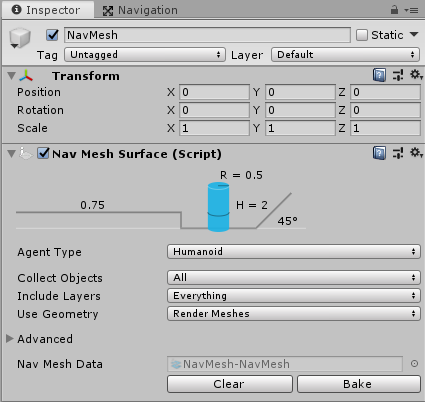Click the Scale Z field
The image size is (425, 402).
[385, 128]
